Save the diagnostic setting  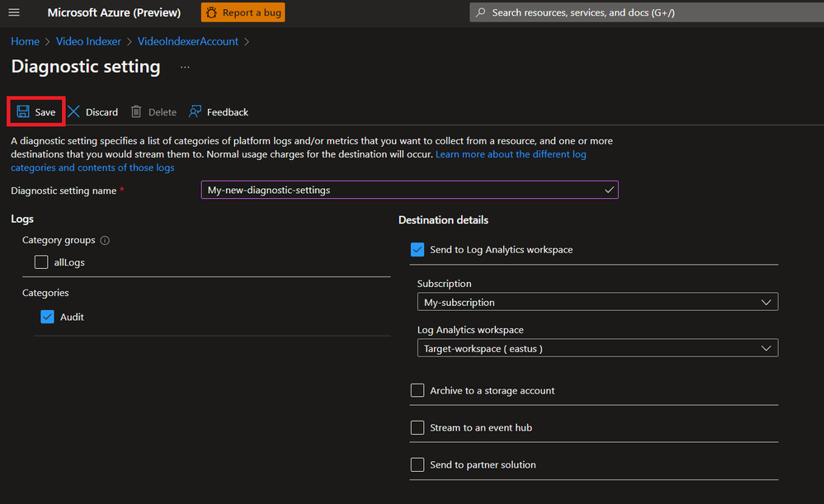click(36, 111)
